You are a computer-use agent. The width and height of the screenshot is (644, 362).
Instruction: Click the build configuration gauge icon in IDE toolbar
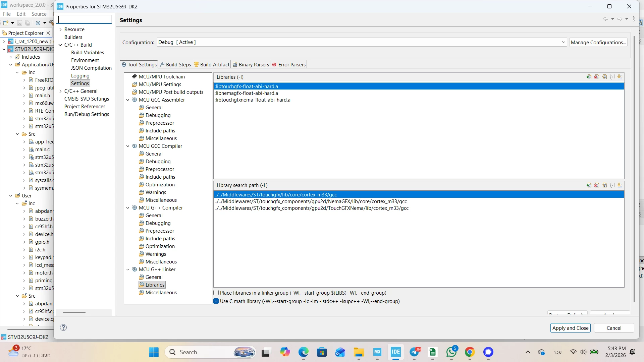coord(38,23)
